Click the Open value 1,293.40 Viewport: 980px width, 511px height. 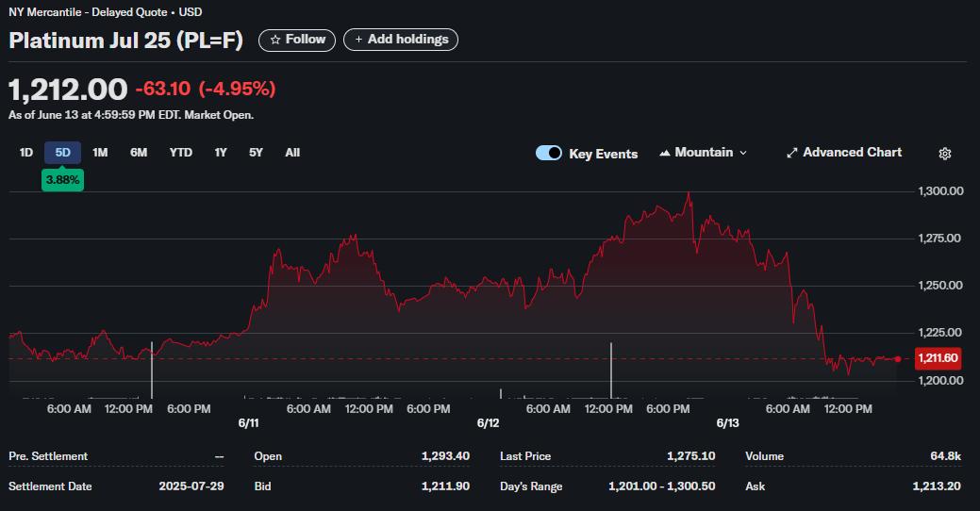[445, 456]
